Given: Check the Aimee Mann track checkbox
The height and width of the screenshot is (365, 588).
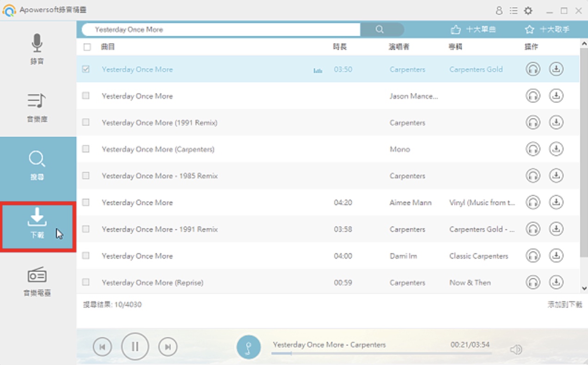Looking at the screenshot, I should pos(86,202).
